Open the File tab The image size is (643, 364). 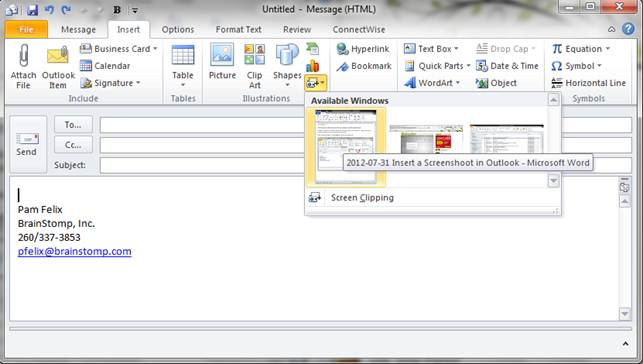26,30
